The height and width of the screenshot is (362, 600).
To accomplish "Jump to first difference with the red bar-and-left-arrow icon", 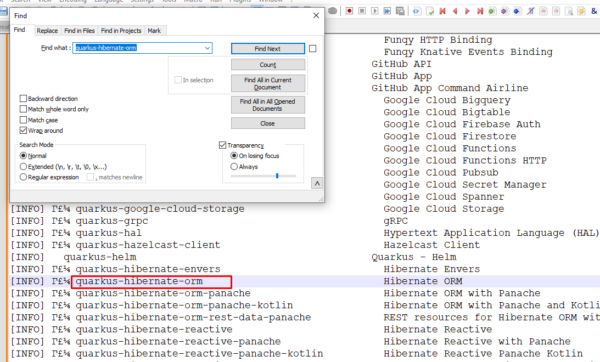I will pos(443,11).
